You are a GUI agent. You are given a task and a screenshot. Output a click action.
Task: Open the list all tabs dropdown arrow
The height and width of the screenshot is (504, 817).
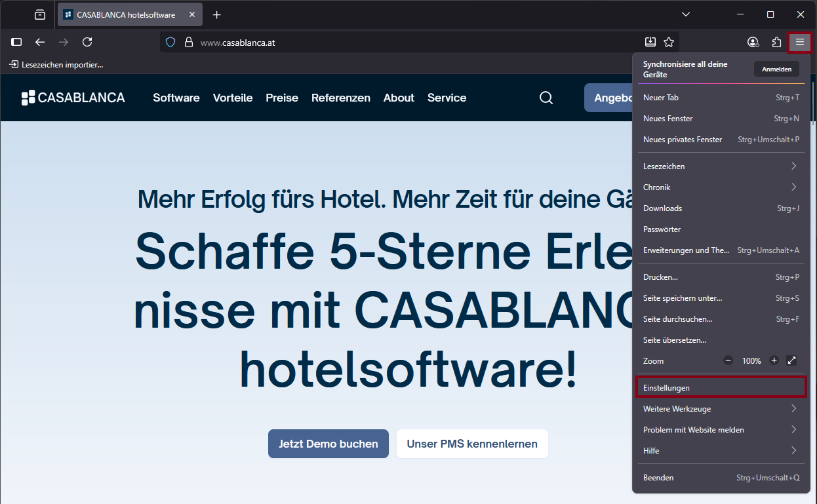tap(686, 14)
